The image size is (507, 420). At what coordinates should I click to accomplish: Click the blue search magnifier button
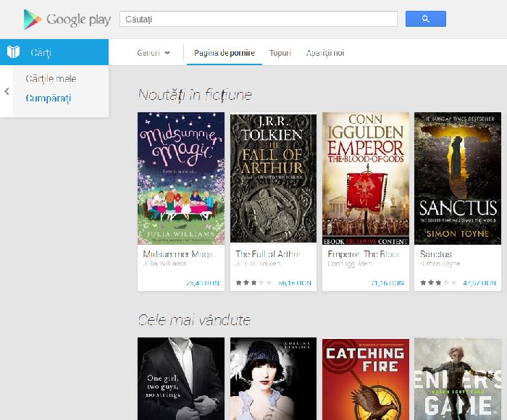(x=426, y=19)
